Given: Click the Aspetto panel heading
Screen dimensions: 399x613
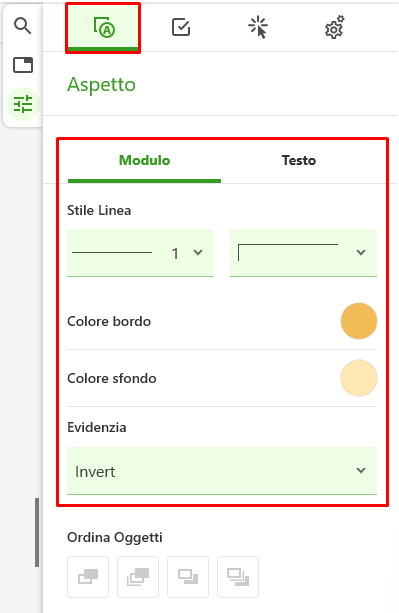Looking at the screenshot, I should coord(102,84).
